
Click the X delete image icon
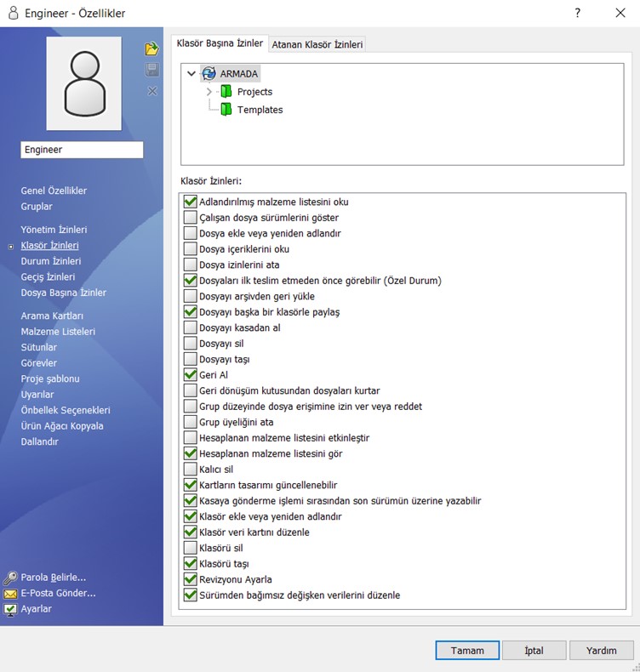[x=152, y=91]
